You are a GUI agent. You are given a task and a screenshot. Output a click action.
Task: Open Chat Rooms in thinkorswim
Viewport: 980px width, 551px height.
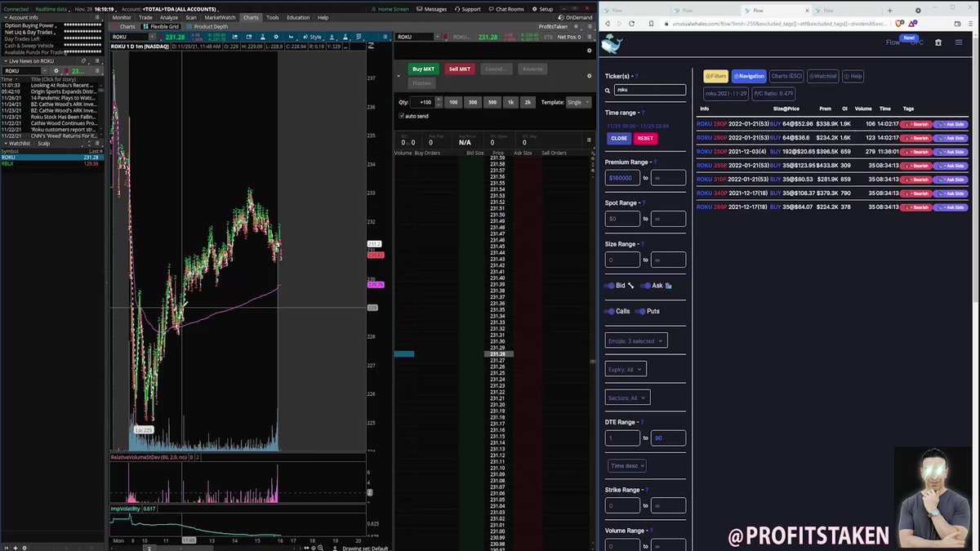(x=506, y=9)
